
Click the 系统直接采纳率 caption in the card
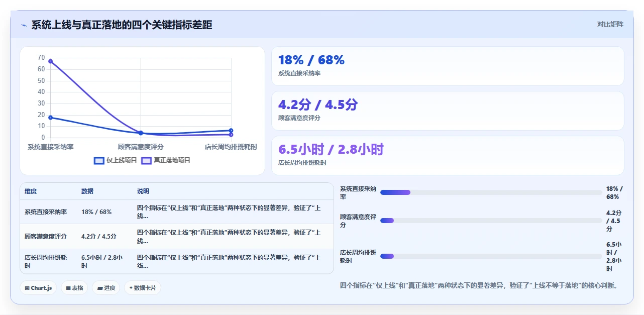point(299,73)
